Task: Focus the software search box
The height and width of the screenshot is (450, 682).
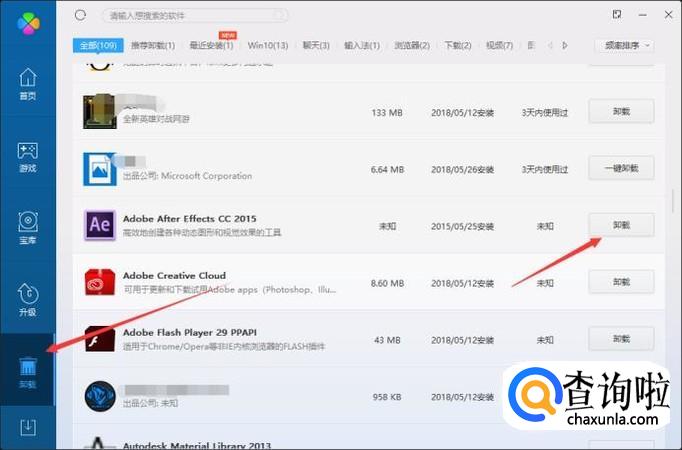Action: (194, 16)
